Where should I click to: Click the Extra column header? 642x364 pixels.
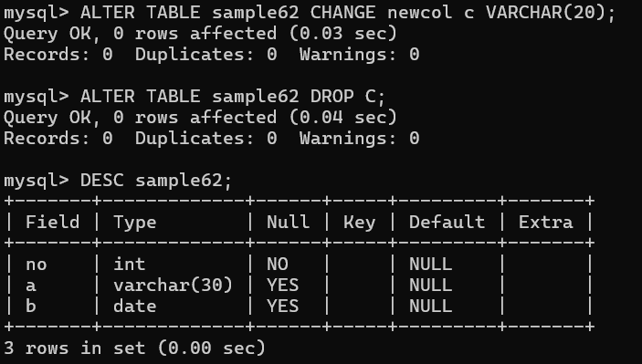545,222
